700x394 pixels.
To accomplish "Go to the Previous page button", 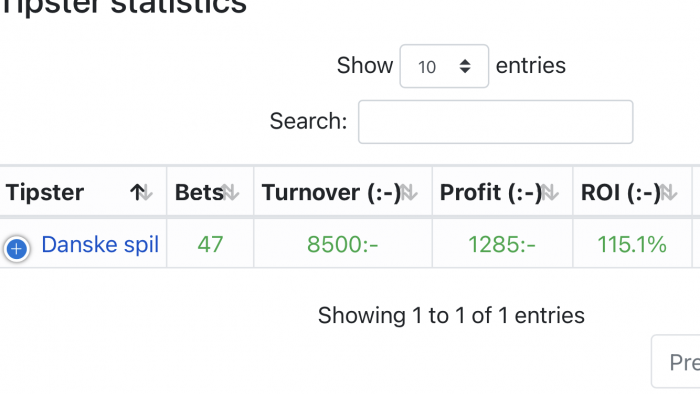I will pyautogui.click(x=676, y=361).
